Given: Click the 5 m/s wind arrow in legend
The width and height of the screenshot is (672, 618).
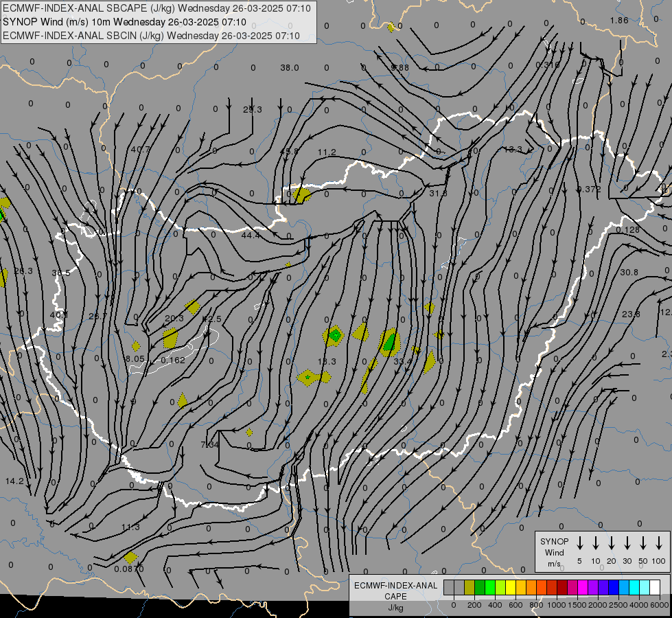Looking at the screenshot, I should point(579,543).
